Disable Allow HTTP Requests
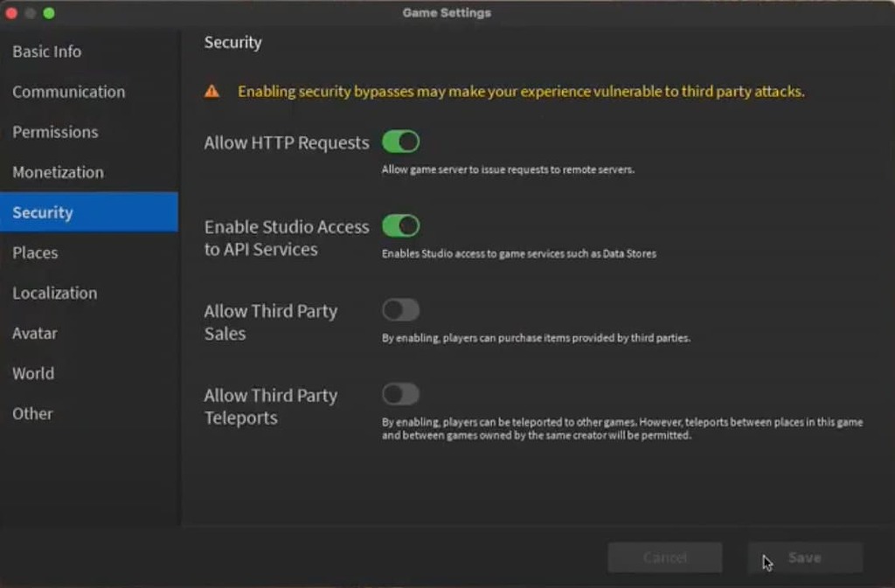 [400, 142]
